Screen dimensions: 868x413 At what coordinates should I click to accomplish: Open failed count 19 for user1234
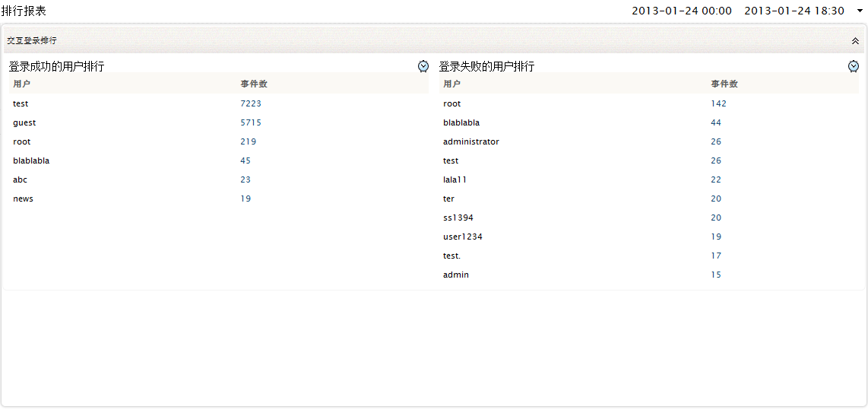pyautogui.click(x=716, y=237)
